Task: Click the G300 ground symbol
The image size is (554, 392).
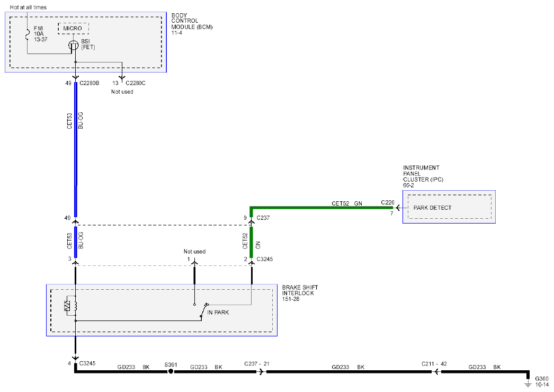Action: [528, 384]
